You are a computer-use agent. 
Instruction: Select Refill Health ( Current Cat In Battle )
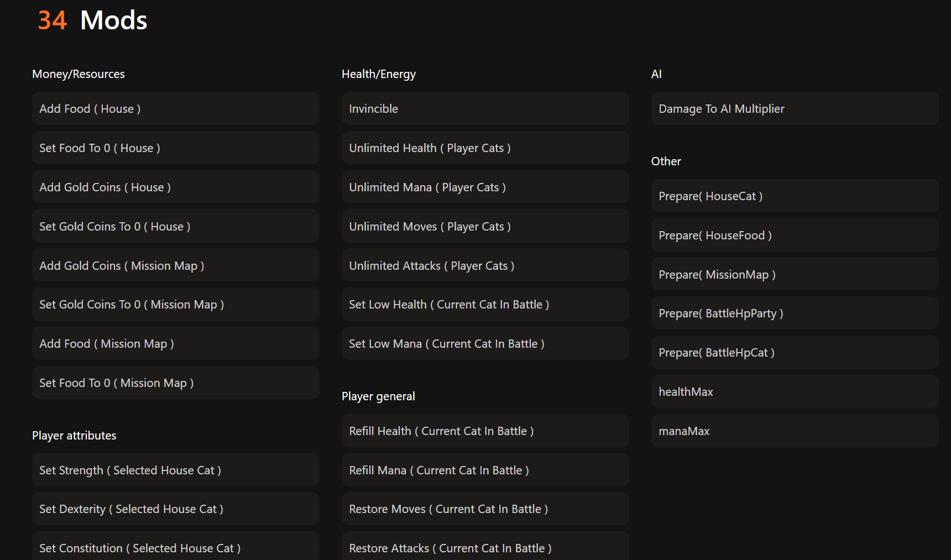pos(484,431)
